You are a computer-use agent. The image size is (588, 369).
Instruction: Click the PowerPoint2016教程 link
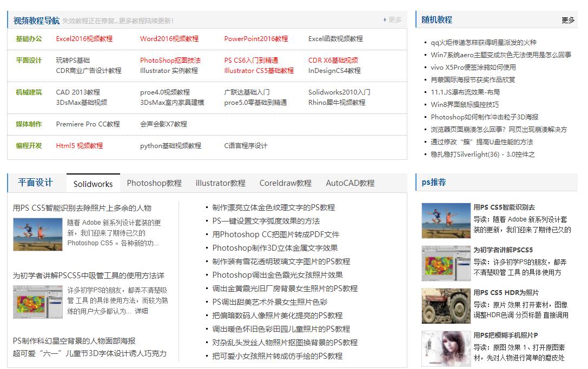click(x=255, y=38)
